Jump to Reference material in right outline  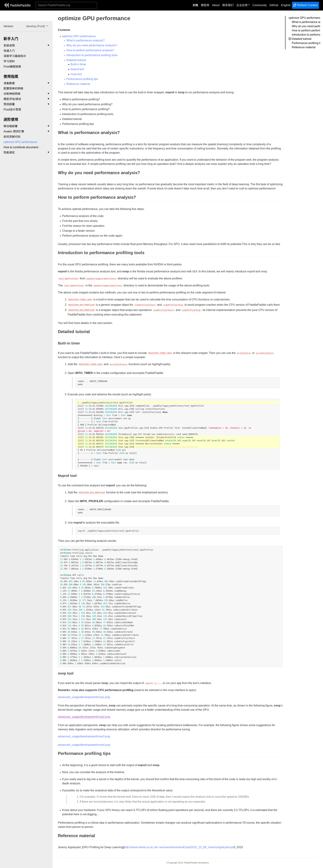tap(304, 47)
